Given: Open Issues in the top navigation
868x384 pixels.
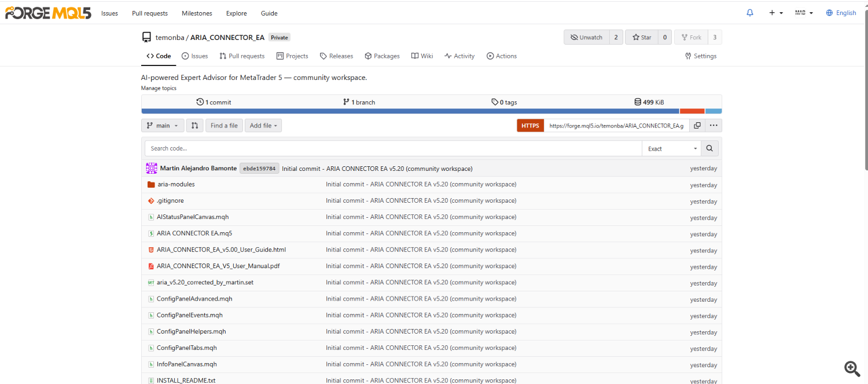Looking at the screenshot, I should tap(109, 13).
